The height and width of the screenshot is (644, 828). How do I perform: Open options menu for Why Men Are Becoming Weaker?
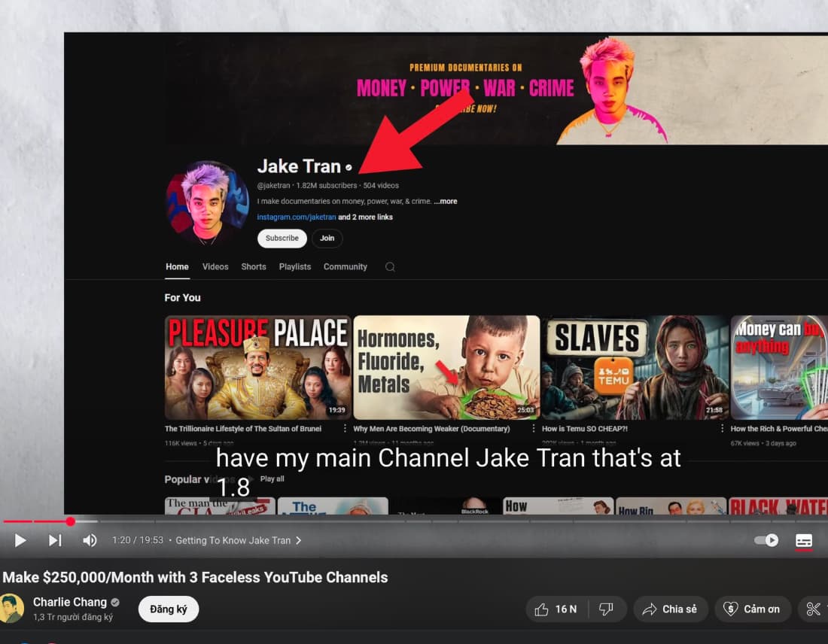point(534,429)
